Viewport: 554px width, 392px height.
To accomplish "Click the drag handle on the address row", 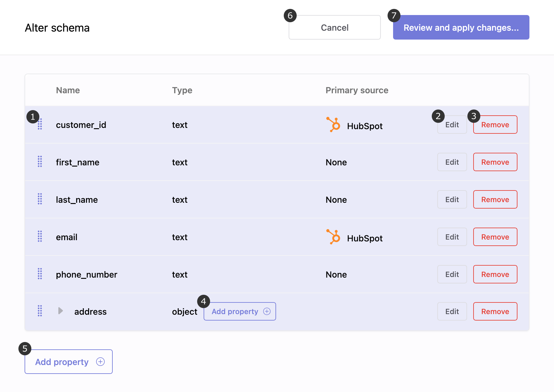I will [x=40, y=311].
